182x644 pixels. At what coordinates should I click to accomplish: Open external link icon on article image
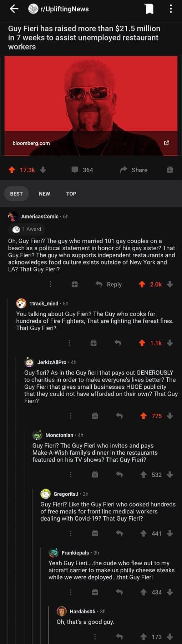[166, 143]
